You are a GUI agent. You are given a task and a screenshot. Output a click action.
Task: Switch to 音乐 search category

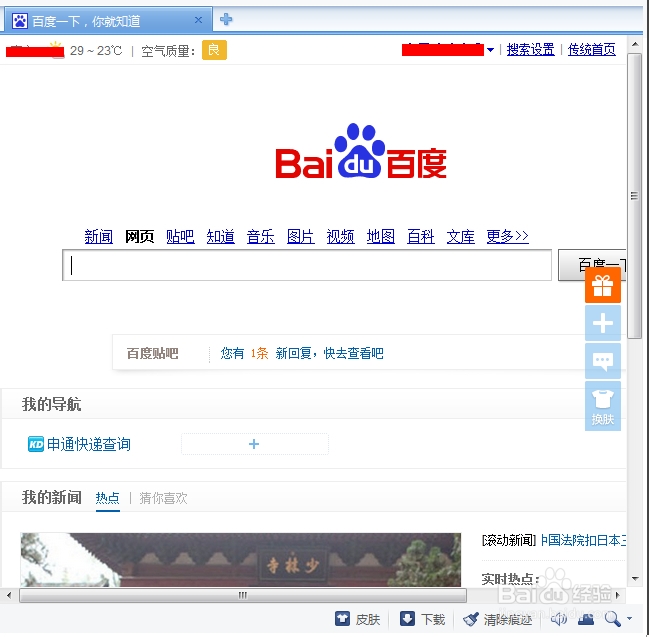point(261,237)
